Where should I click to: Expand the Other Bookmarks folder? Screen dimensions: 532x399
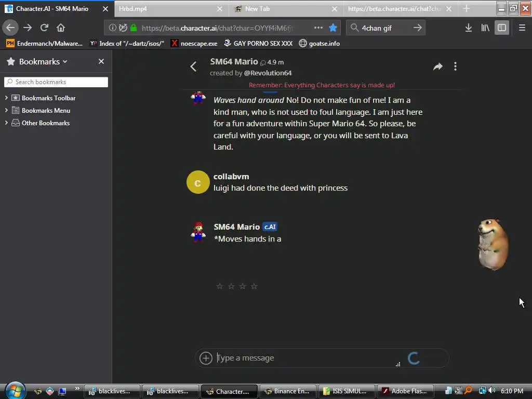[6, 123]
